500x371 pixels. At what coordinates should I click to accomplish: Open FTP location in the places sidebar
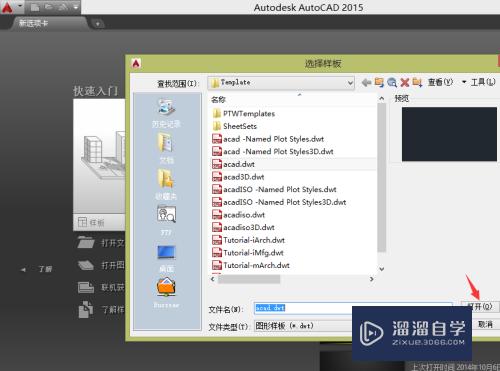coord(166,220)
